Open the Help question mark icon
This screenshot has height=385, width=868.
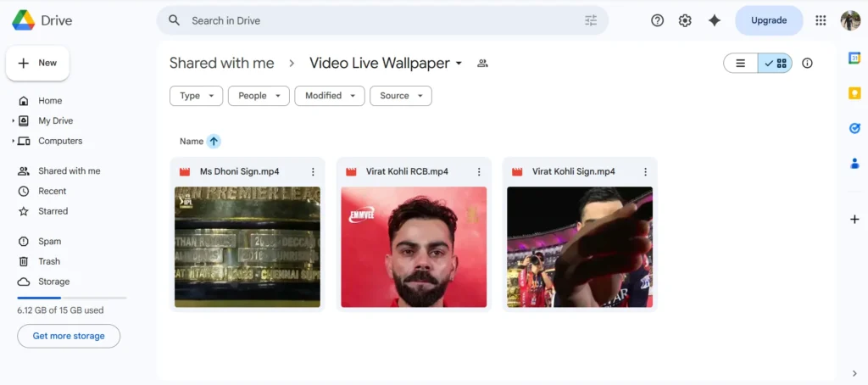pyautogui.click(x=657, y=20)
